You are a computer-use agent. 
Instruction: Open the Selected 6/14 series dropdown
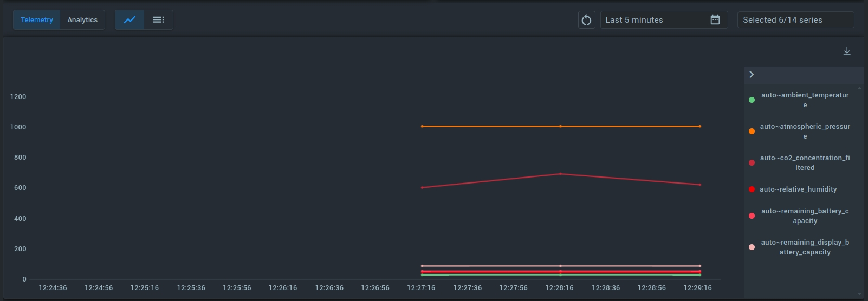tap(795, 20)
